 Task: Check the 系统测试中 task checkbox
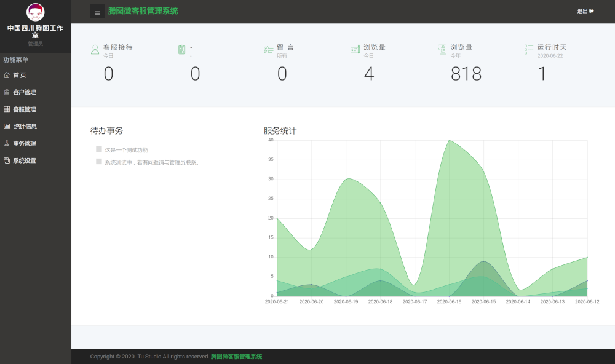(99, 162)
